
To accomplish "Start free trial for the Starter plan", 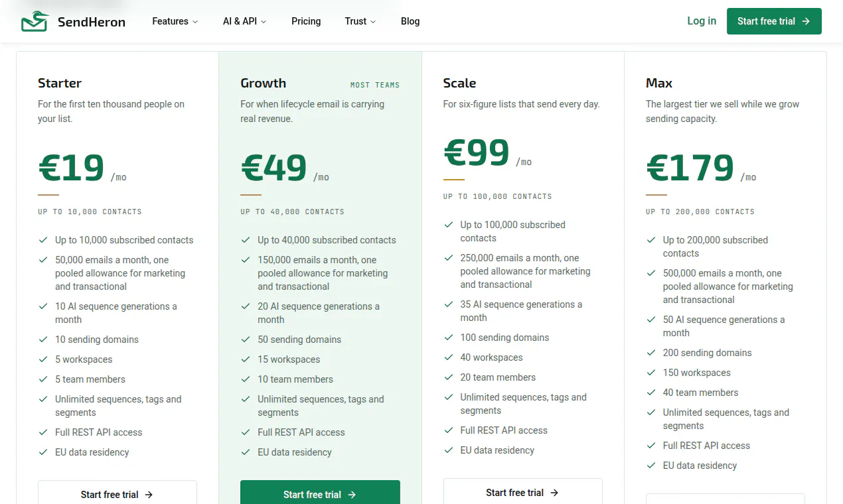I will (x=117, y=493).
